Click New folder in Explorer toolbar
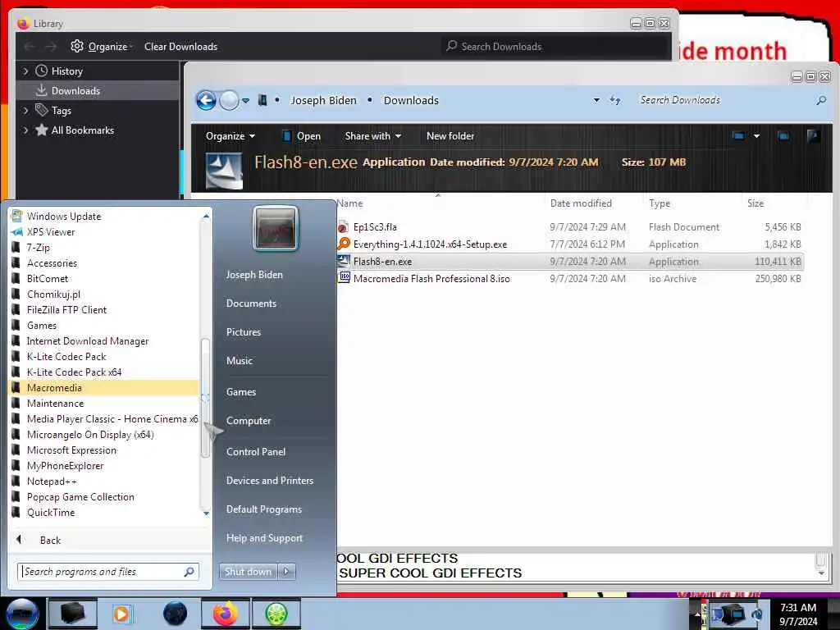Viewport: 840px width, 630px height. pos(450,136)
